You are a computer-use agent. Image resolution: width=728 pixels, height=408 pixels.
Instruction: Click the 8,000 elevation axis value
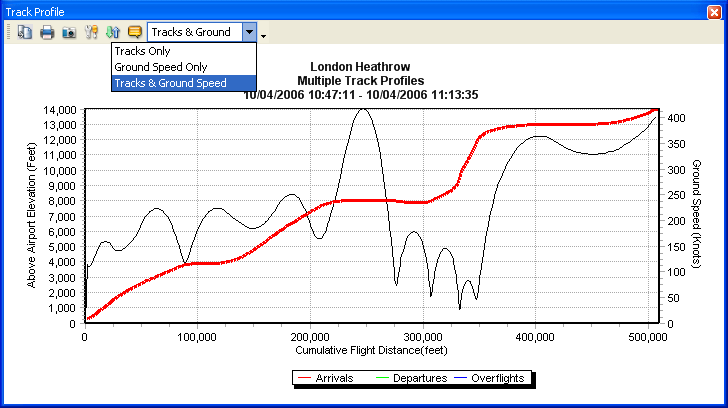(x=63, y=201)
